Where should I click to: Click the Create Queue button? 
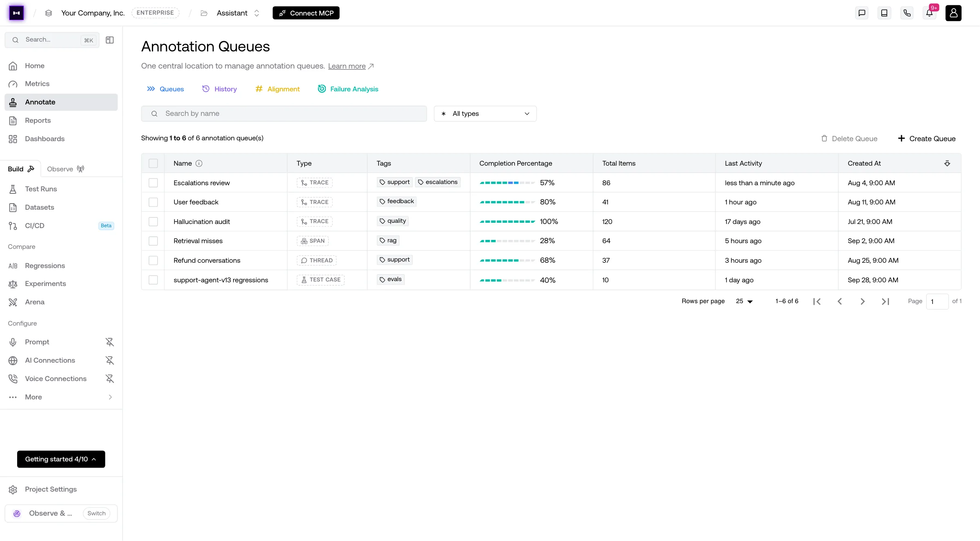927,139
